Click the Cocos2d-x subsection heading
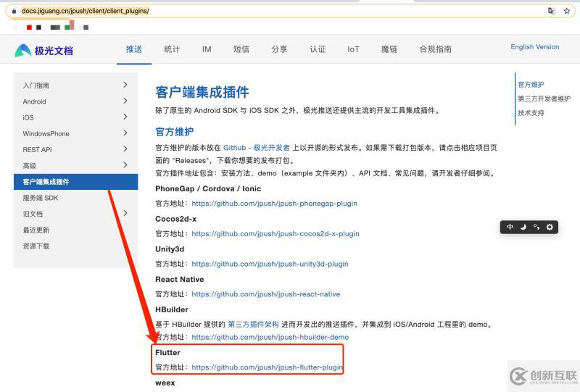 [x=175, y=219]
